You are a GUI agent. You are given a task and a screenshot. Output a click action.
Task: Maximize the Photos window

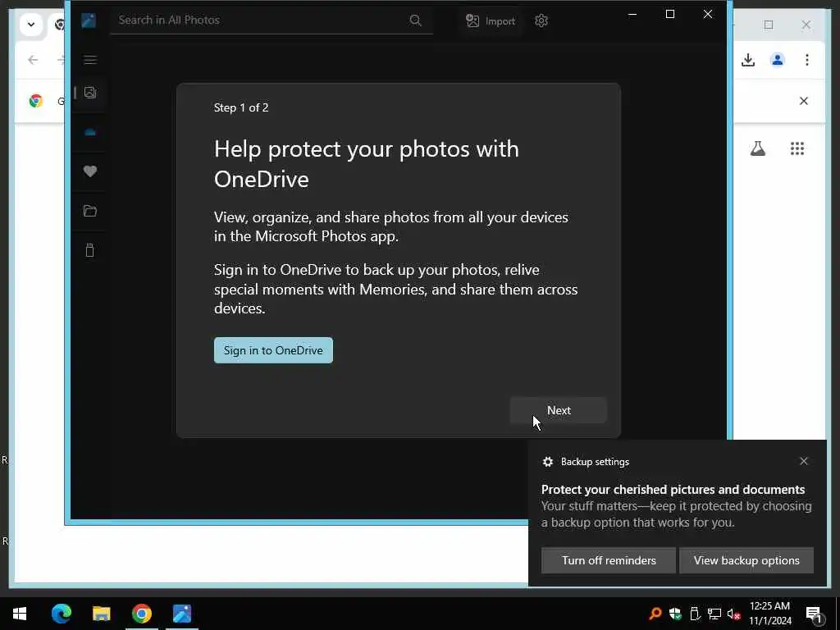pyautogui.click(x=669, y=14)
